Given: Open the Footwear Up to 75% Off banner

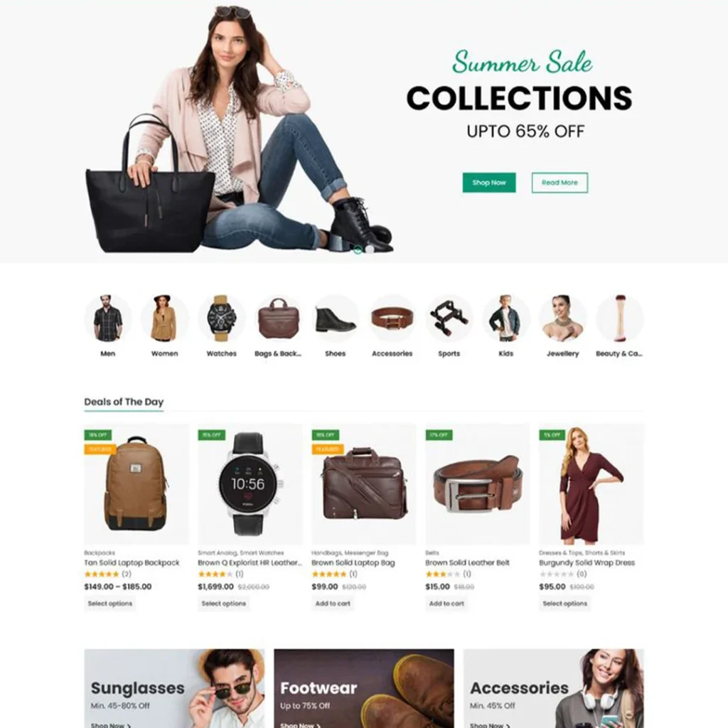Looking at the screenshot, I should point(364,688).
